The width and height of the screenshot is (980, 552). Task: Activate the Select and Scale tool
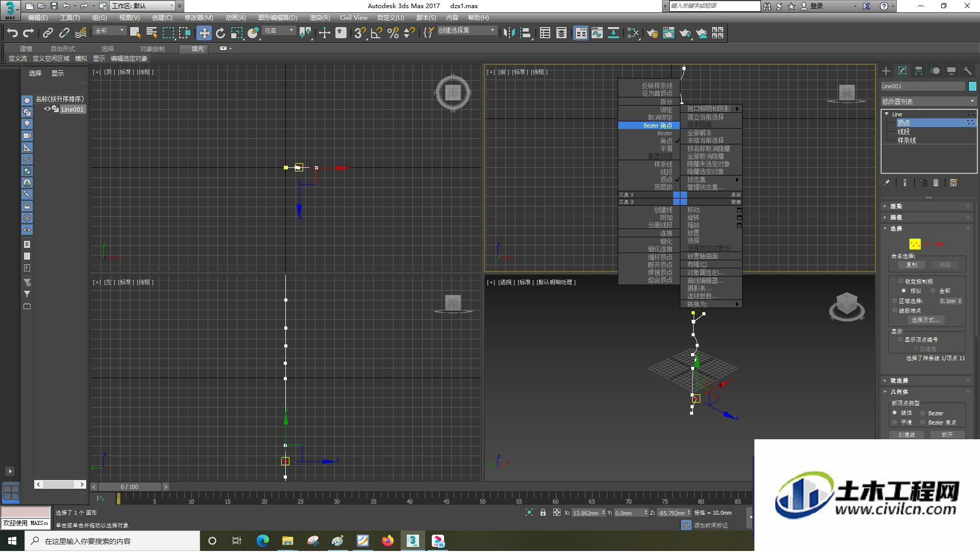(x=237, y=33)
